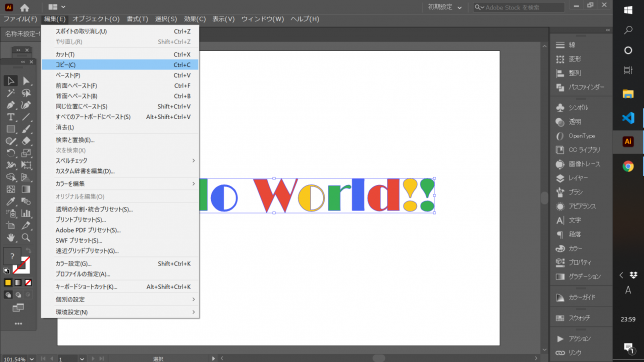The image size is (644, 362).
Task: Select the Selection tool arrow
Action: pos(11,81)
